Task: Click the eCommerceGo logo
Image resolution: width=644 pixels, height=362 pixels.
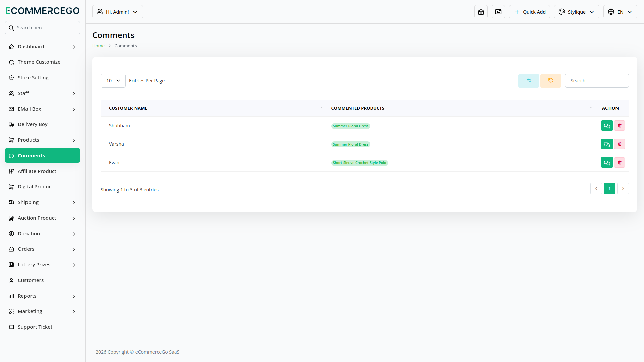Action: (x=43, y=11)
